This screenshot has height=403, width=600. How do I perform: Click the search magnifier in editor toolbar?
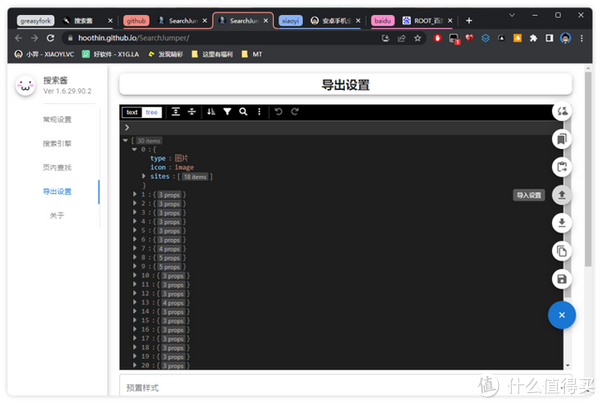click(243, 112)
